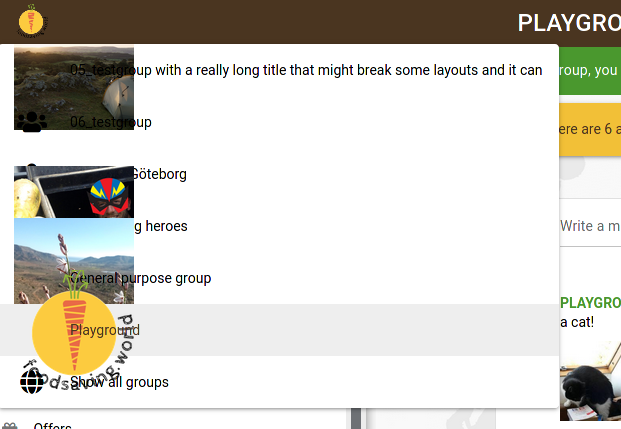Select the highlighted Playground group
Viewport: 621px width, 429px height.
pyautogui.click(x=279, y=330)
